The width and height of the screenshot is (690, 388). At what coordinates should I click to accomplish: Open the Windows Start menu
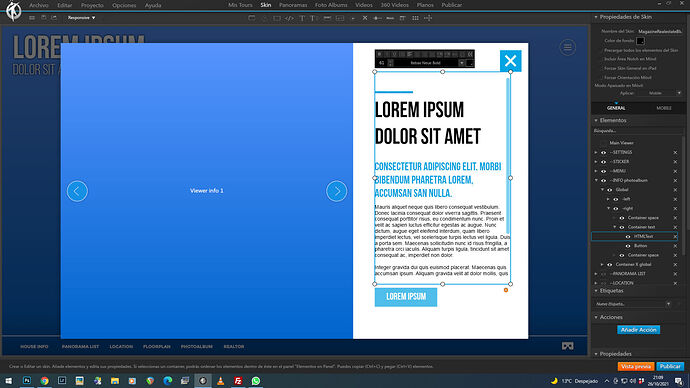tap(8, 381)
